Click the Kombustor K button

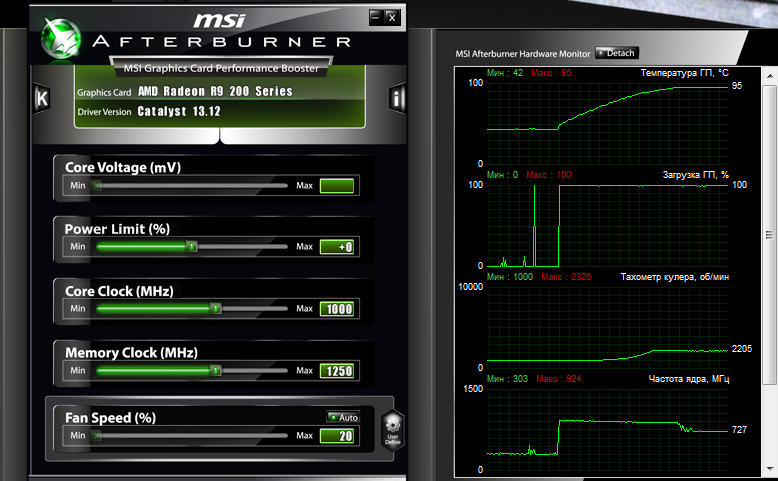pos(42,99)
